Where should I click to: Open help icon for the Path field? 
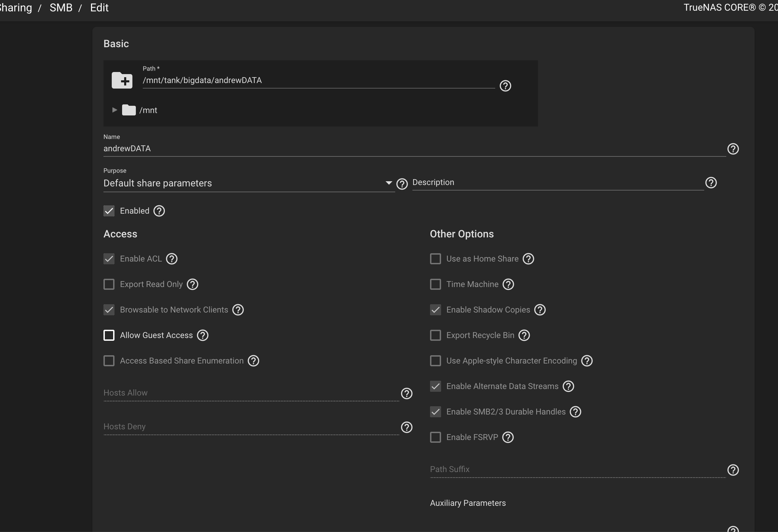(505, 86)
